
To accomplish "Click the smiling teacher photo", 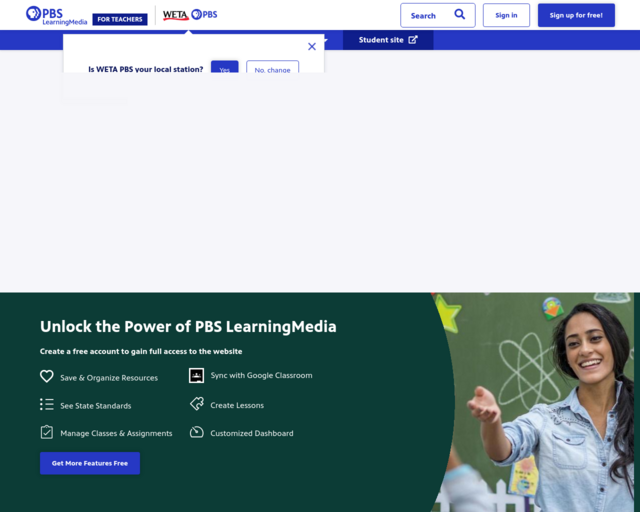I will 535,402.
